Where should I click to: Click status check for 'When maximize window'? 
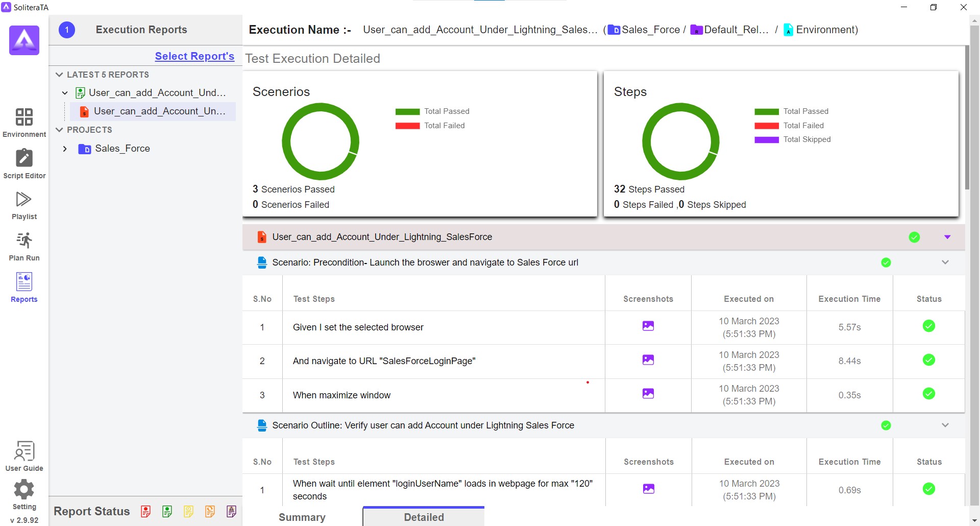929,394
